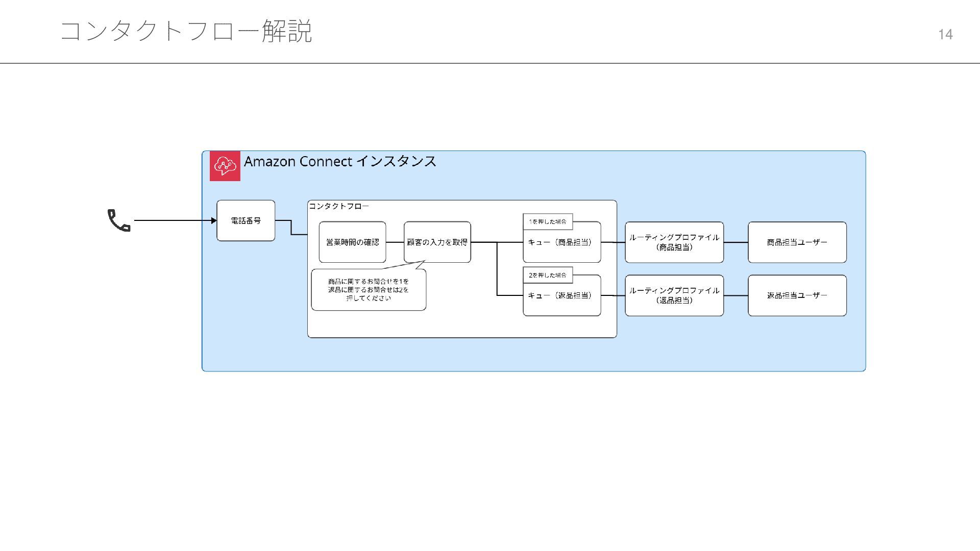Click the slide title コンタクトフロー解説
The image size is (980, 551).
186,32
